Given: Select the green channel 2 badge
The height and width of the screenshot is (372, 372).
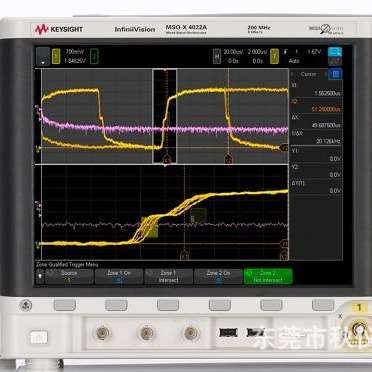Looking at the screenshot, I should click(x=94, y=56).
